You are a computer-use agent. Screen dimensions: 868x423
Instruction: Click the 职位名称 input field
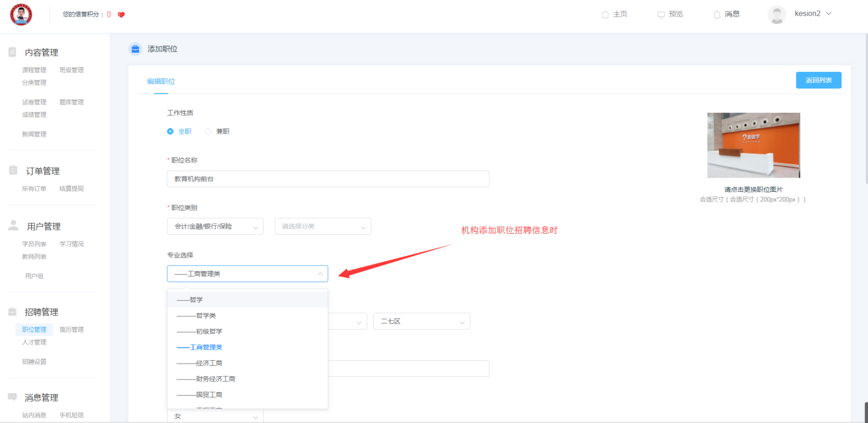[328, 179]
